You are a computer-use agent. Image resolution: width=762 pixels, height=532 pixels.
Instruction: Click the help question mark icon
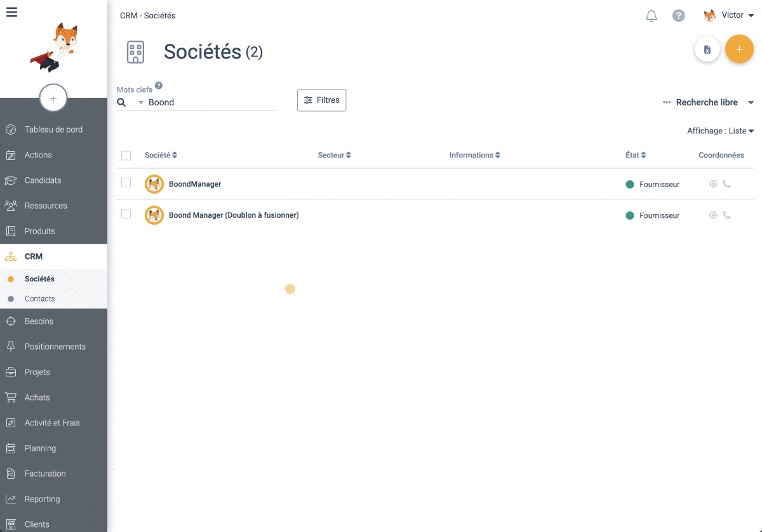679,16
